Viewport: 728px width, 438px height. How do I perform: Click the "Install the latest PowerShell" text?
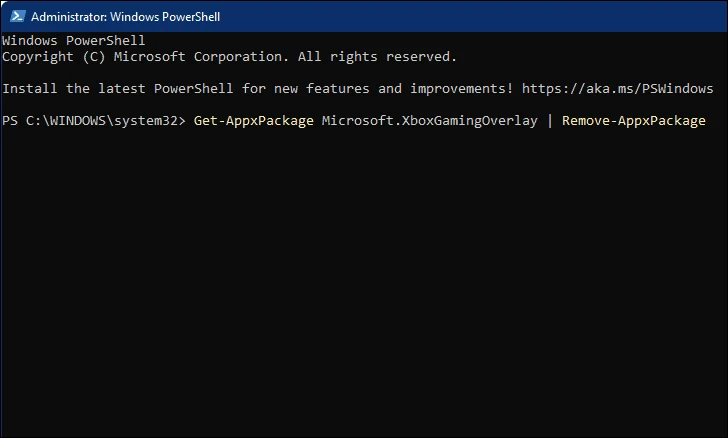[x=120, y=89]
